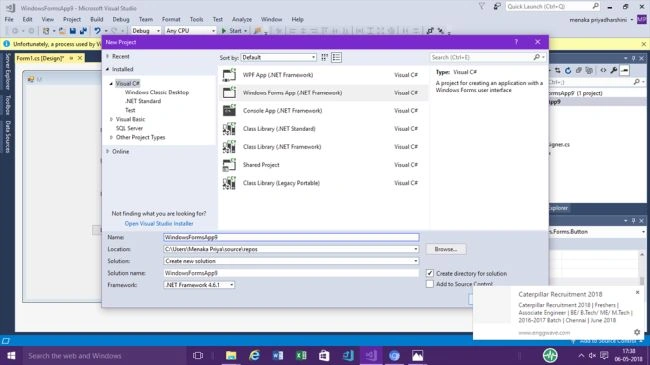Open Excel from the taskbar
Screen dimensions: 650x365
tap(301, 355)
